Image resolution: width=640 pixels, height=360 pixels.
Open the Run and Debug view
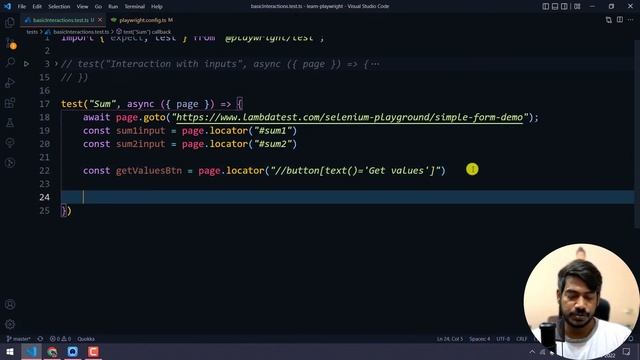point(10,82)
